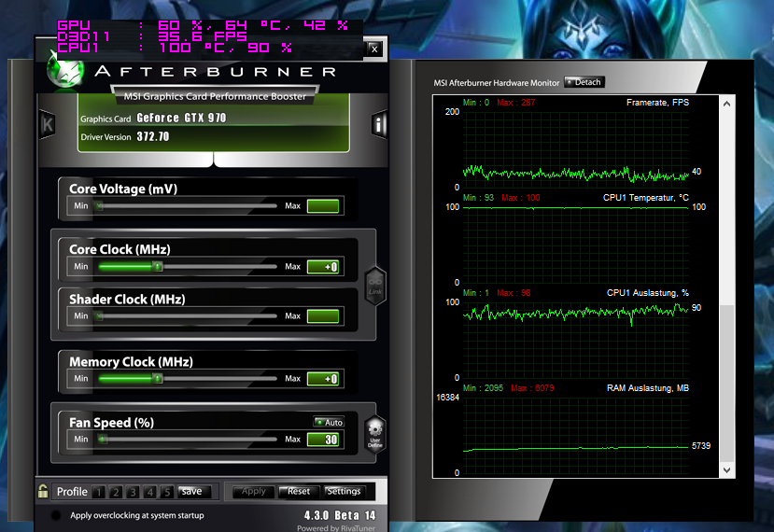Click the 35.6 FPS overlay text
774x532 pixels.
[x=203, y=36]
